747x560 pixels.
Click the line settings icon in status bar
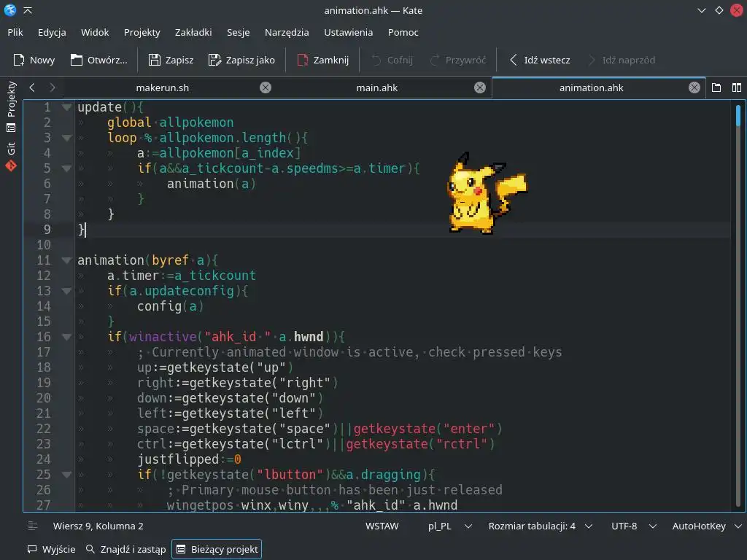coord(32,526)
